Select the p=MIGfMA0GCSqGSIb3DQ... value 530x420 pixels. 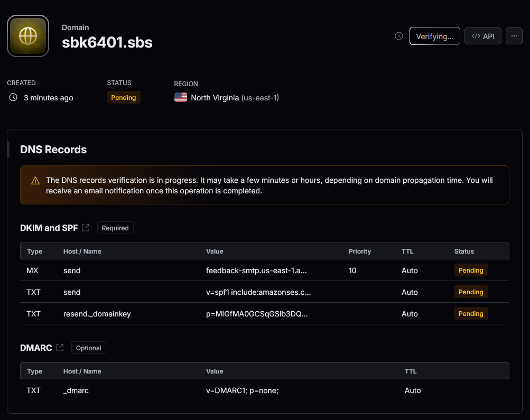(257, 314)
